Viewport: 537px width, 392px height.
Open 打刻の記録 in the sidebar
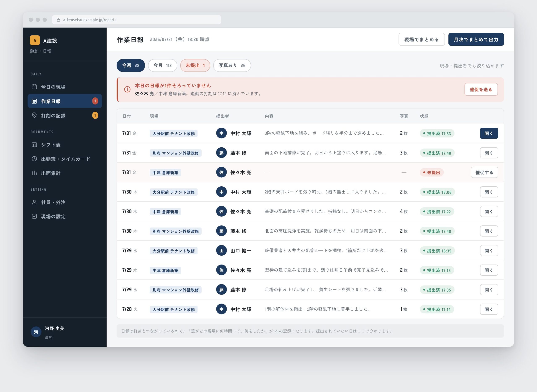click(x=65, y=115)
